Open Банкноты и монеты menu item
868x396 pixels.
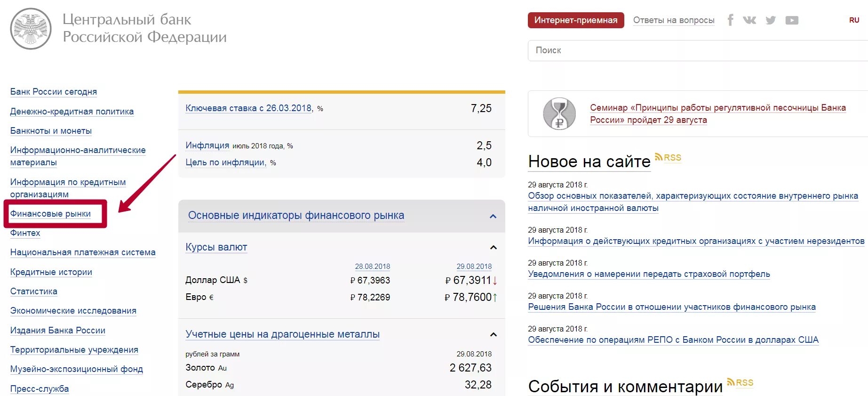tap(51, 131)
